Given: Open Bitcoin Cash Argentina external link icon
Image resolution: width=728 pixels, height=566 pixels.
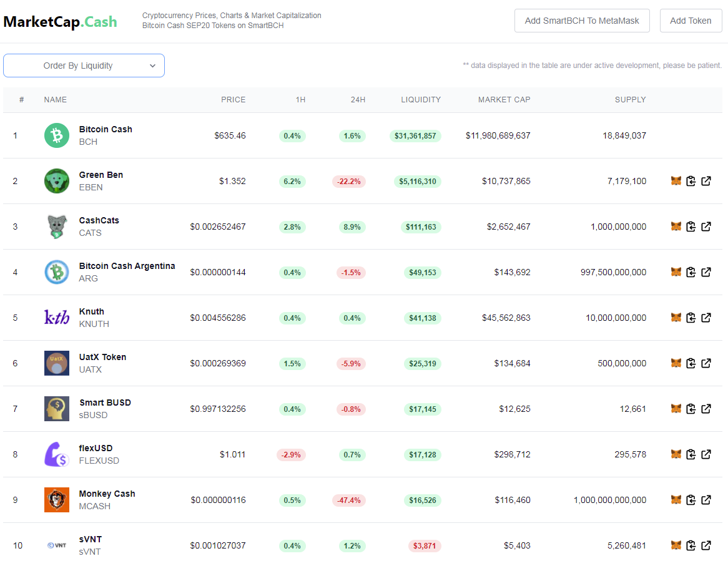Looking at the screenshot, I should coord(706,272).
